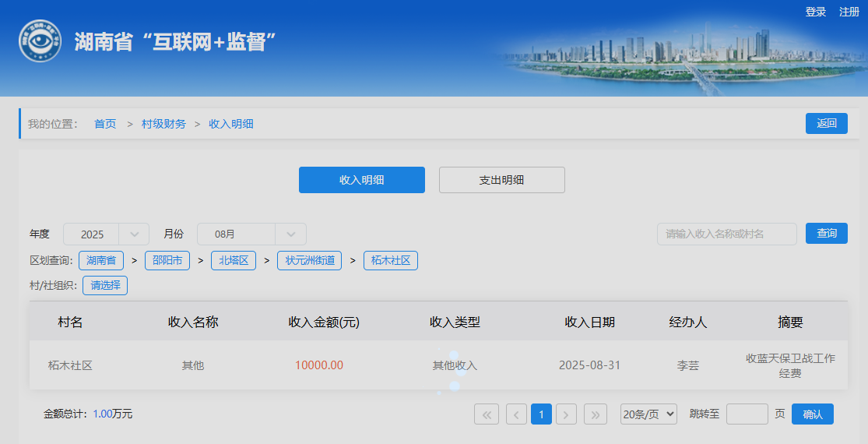Image resolution: width=868 pixels, height=444 pixels.
Task: Switch to the 收入明细 tab
Action: (362, 180)
